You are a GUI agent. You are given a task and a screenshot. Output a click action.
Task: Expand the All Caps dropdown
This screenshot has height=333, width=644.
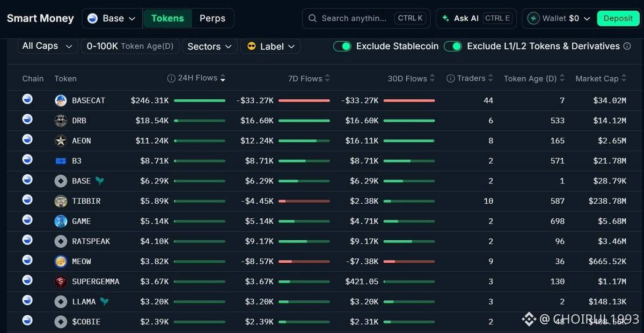point(47,46)
